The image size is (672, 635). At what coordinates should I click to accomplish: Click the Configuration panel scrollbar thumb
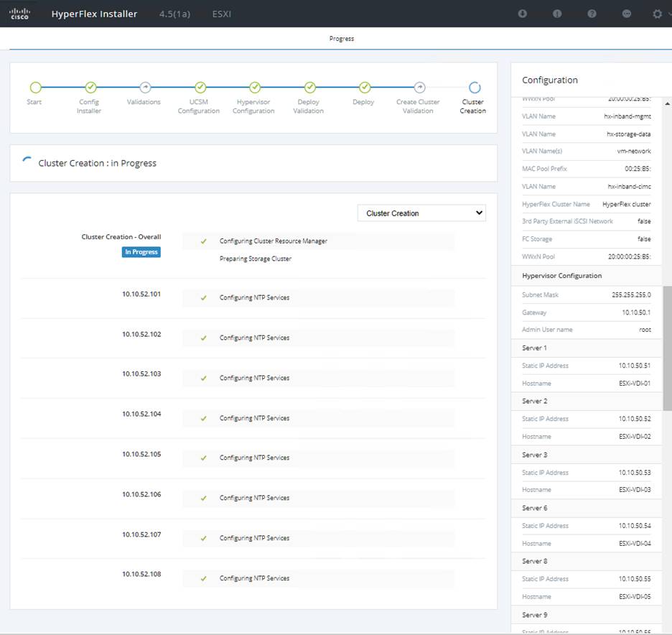coord(667,348)
